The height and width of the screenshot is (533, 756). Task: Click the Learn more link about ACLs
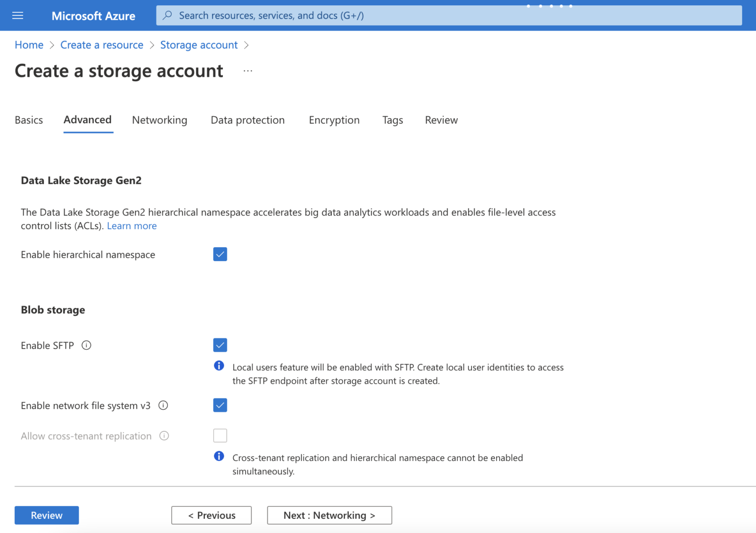click(x=131, y=226)
